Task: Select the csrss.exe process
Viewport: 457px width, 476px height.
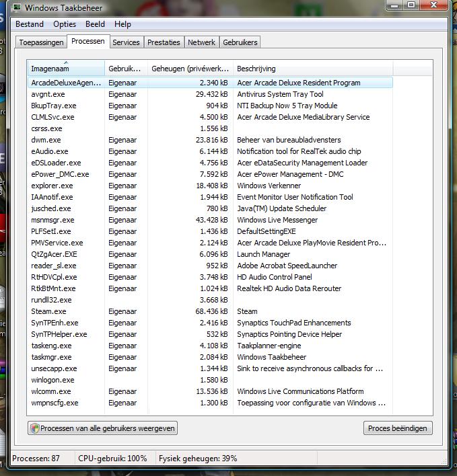Action: click(210, 128)
